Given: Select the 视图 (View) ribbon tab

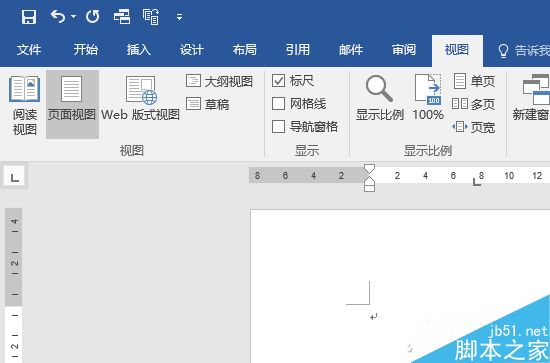Looking at the screenshot, I should (x=457, y=50).
